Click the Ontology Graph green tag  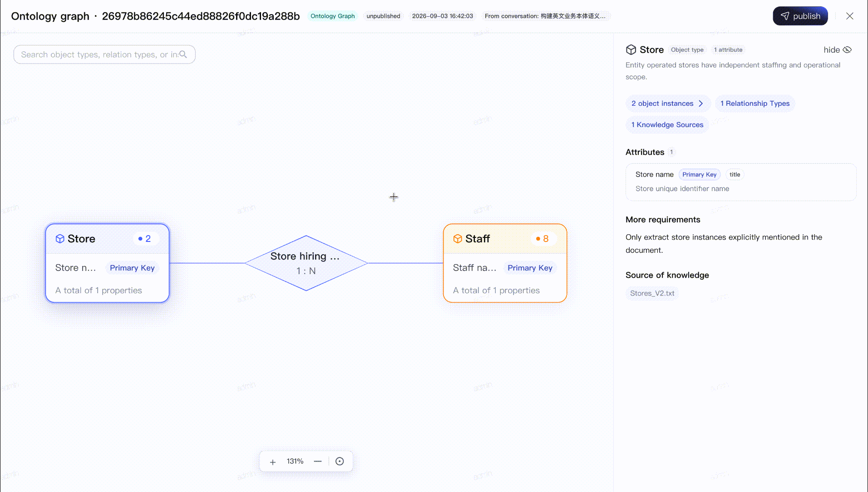click(332, 16)
